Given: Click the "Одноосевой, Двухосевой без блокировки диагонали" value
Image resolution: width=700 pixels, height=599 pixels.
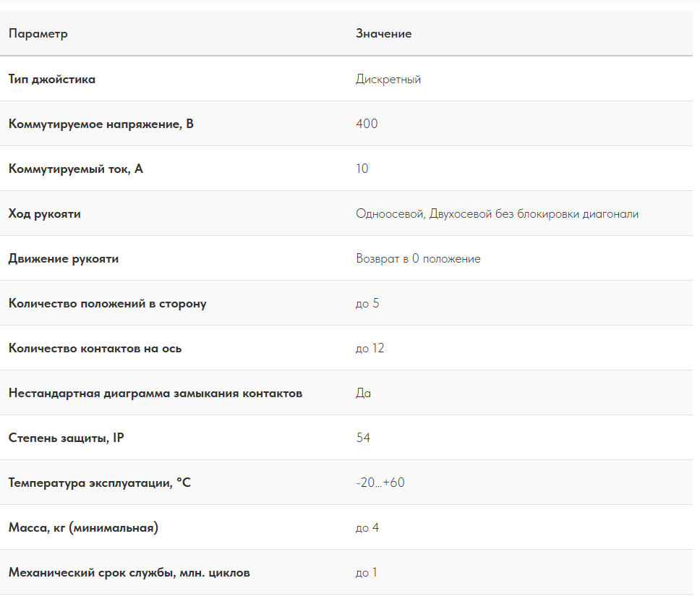Looking at the screenshot, I should (497, 214).
